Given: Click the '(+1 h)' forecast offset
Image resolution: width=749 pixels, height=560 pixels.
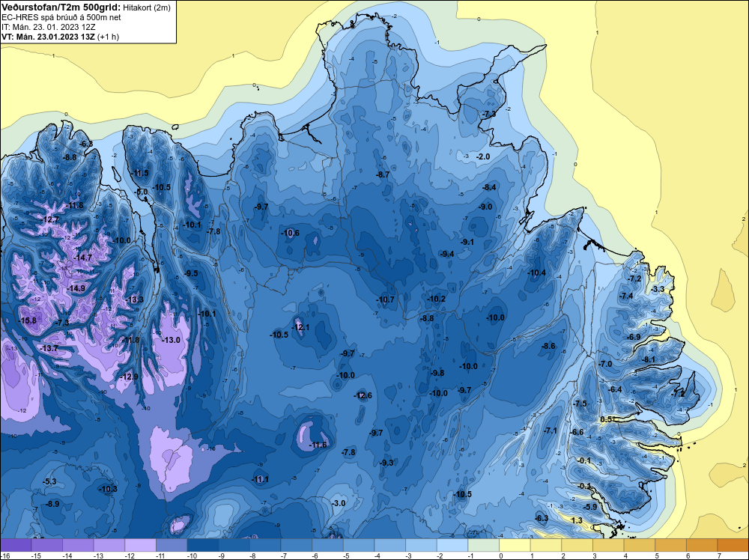Looking at the screenshot, I should (x=109, y=37).
